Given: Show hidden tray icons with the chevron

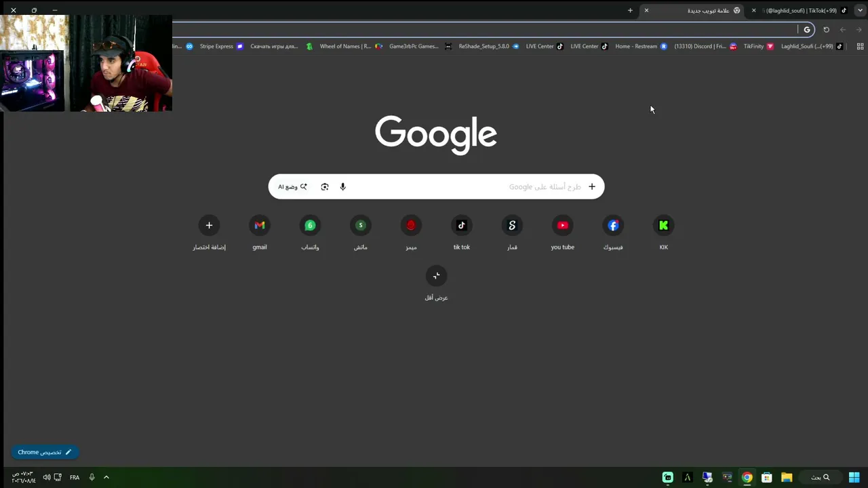Looking at the screenshot, I should [x=106, y=477].
